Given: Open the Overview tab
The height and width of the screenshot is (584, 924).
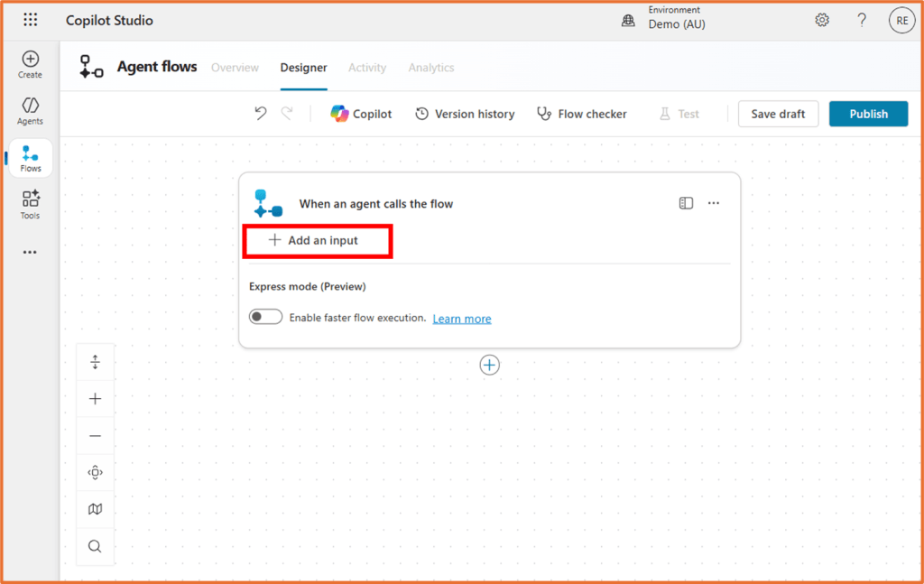Looking at the screenshot, I should [235, 67].
